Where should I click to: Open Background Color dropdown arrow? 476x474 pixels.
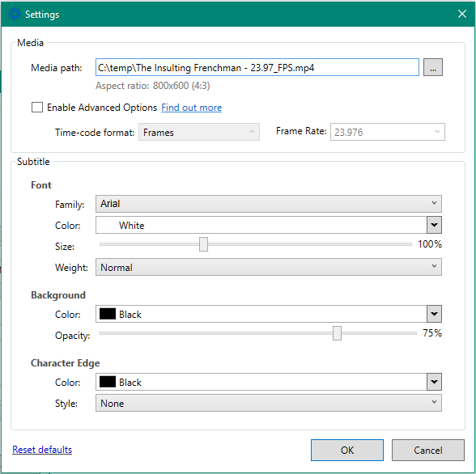434,314
